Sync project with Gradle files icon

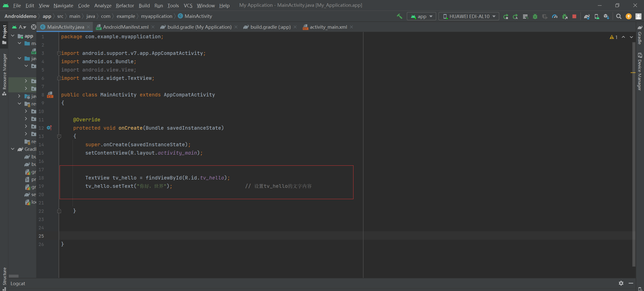(x=587, y=16)
